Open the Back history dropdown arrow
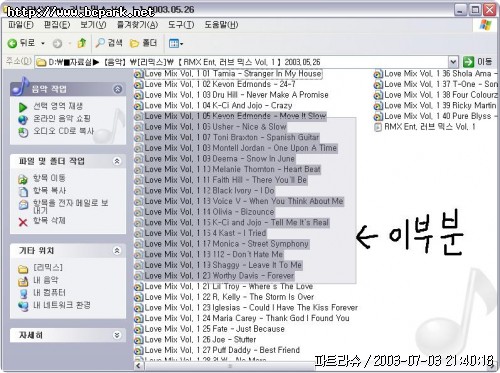Image resolution: width=500 pixels, height=373 pixels. point(43,43)
